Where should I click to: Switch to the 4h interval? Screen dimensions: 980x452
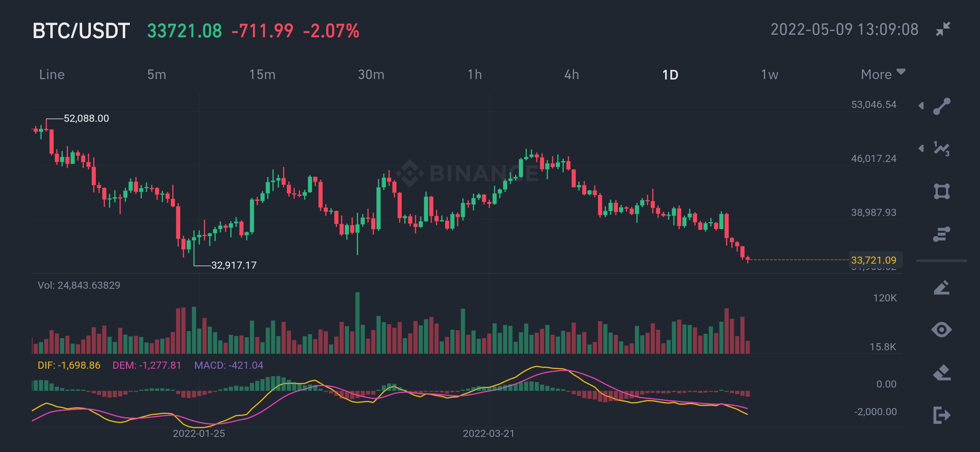[572, 74]
